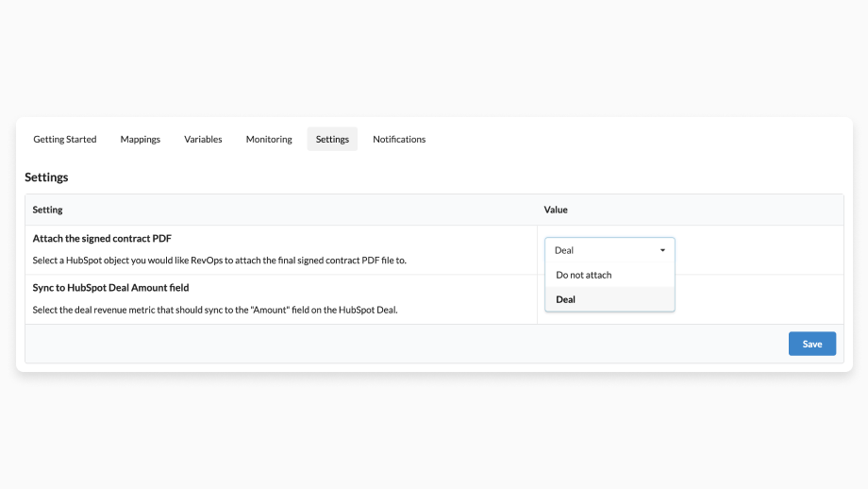View the Notifications tab
This screenshot has width=868, height=489.
pos(399,140)
